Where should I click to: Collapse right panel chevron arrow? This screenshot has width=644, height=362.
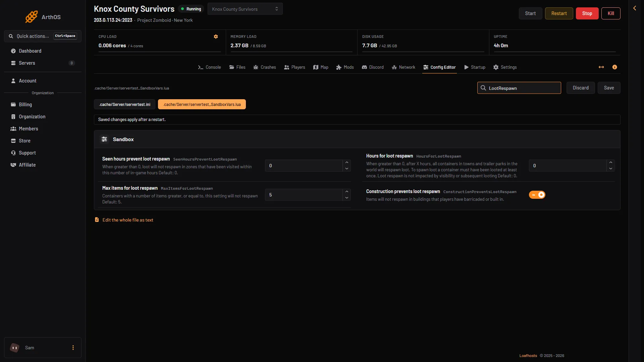635,8
